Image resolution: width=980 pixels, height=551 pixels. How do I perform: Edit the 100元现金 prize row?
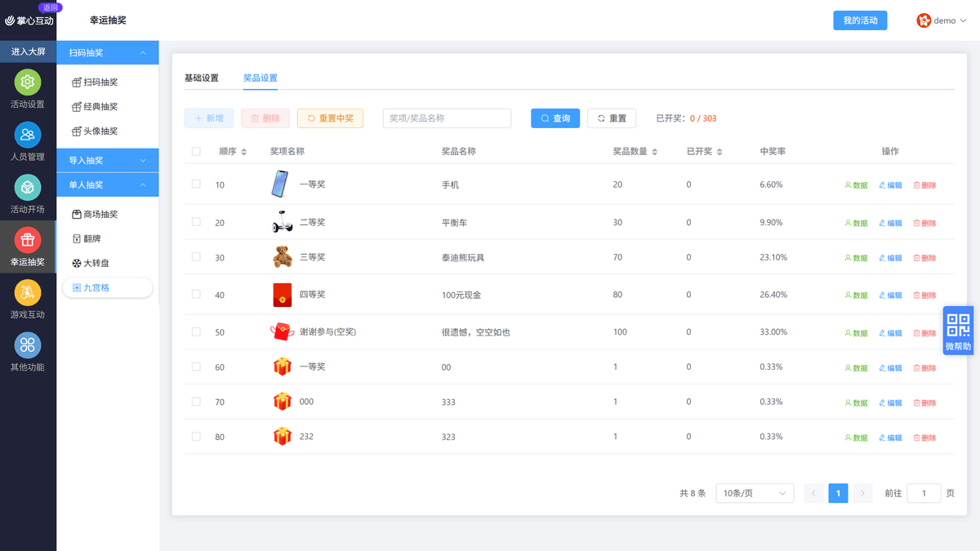point(890,295)
